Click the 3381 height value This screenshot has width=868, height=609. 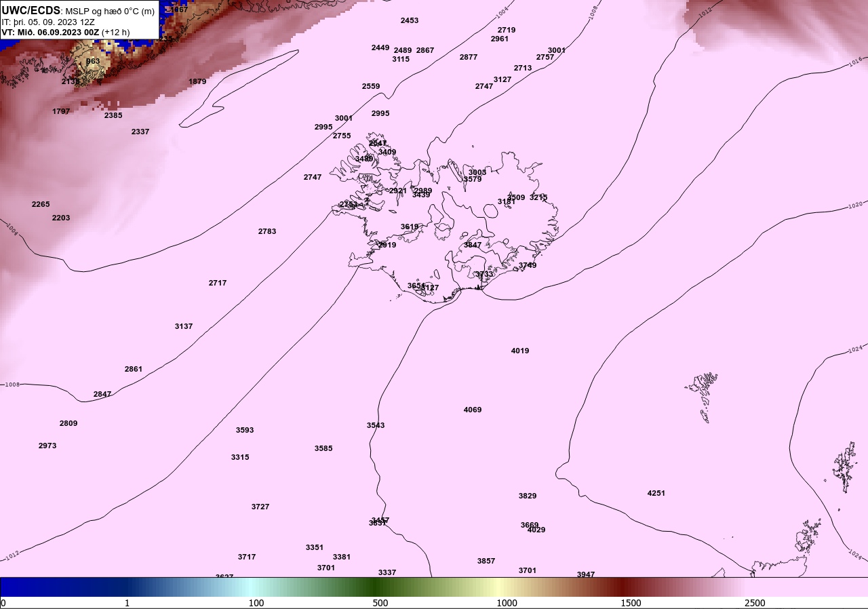[342, 557]
